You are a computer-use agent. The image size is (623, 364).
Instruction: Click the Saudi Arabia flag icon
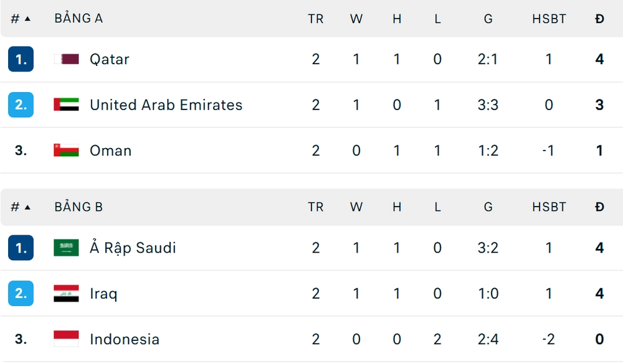point(66,248)
